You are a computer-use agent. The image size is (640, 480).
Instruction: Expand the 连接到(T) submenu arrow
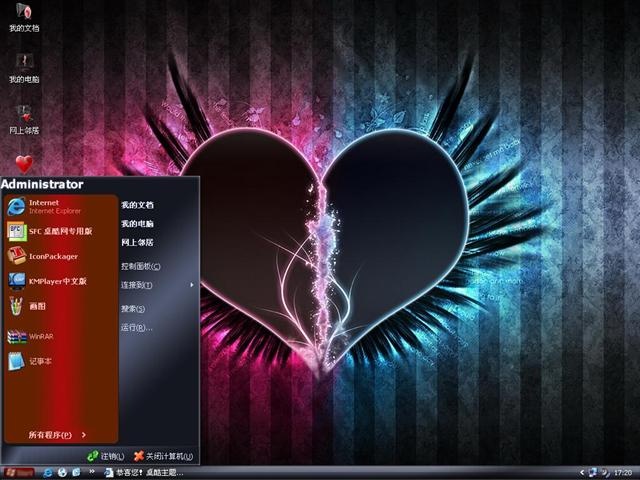click(x=192, y=284)
